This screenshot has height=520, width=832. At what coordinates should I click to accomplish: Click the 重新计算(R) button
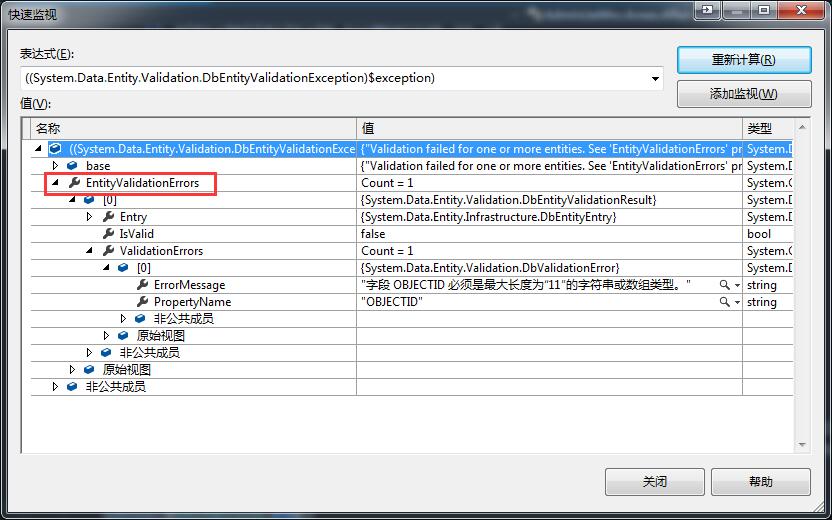(744, 60)
